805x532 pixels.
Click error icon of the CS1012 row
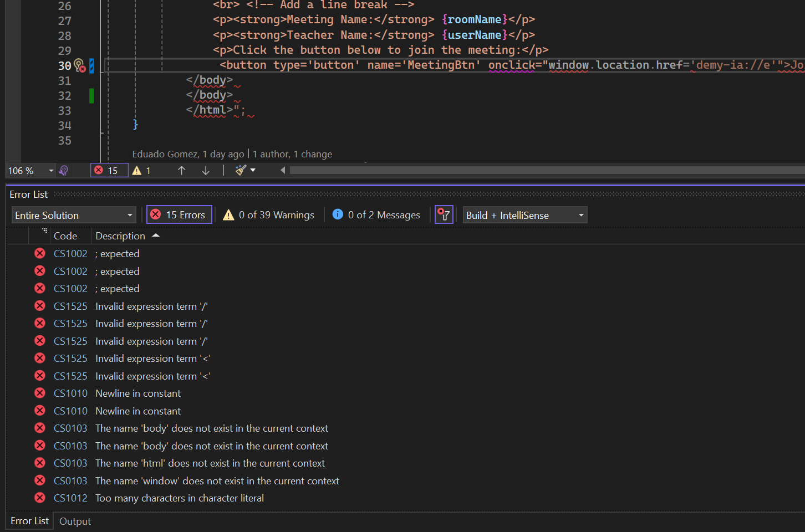tap(40, 498)
